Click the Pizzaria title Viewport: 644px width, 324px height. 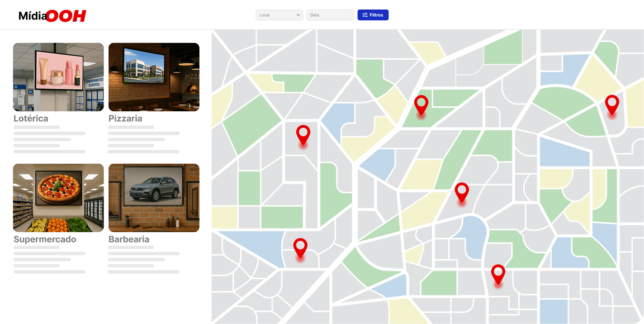pyautogui.click(x=125, y=119)
